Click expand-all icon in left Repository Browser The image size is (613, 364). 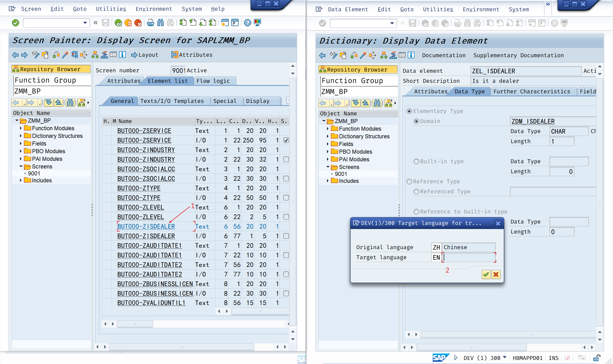(x=49, y=102)
